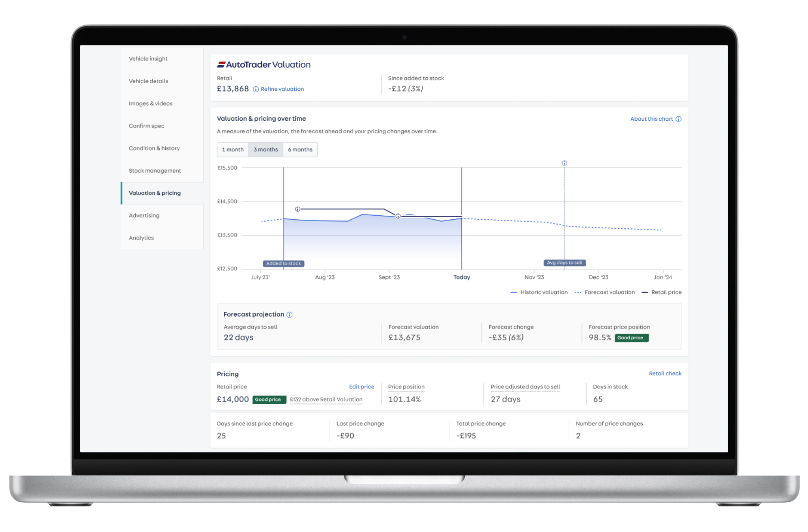Click the AutoTrader logo mark
The height and width of the screenshot is (532, 808).
coord(221,64)
